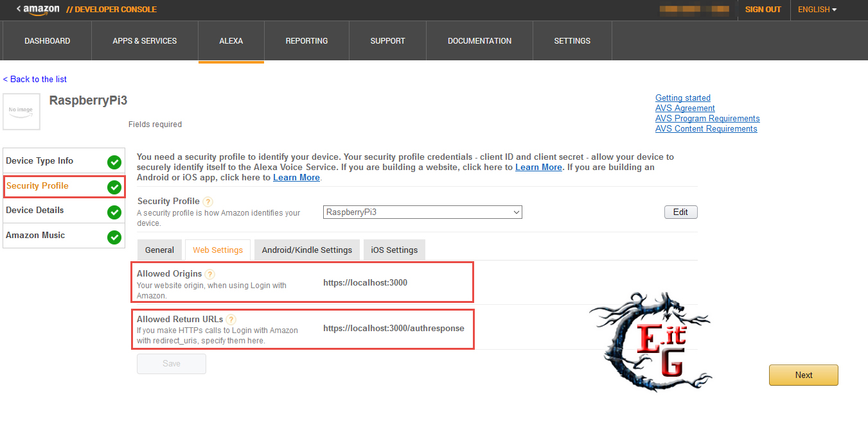Click the yellow Next button

click(804, 375)
